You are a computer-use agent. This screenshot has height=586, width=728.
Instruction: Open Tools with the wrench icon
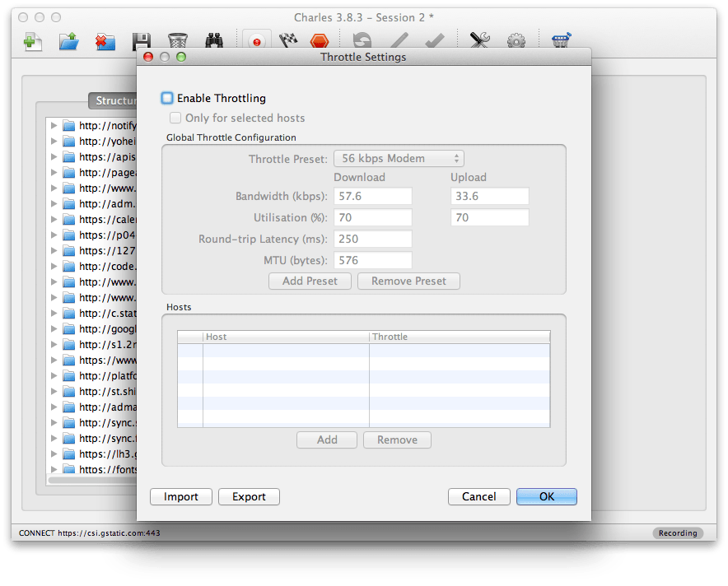(x=479, y=40)
